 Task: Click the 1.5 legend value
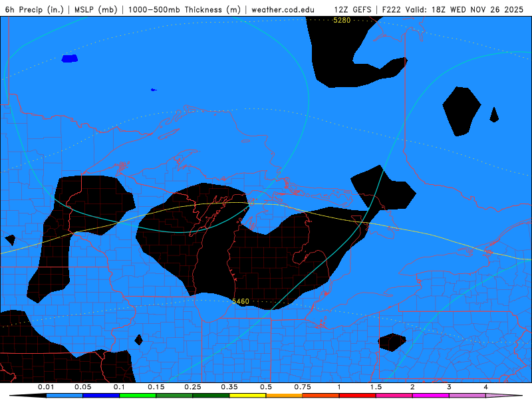tap(376, 387)
